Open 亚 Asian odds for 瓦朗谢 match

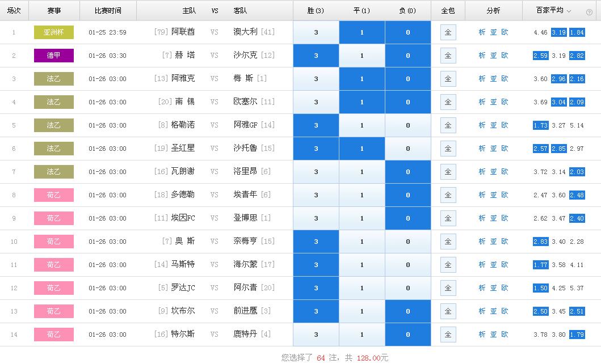pos(494,172)
